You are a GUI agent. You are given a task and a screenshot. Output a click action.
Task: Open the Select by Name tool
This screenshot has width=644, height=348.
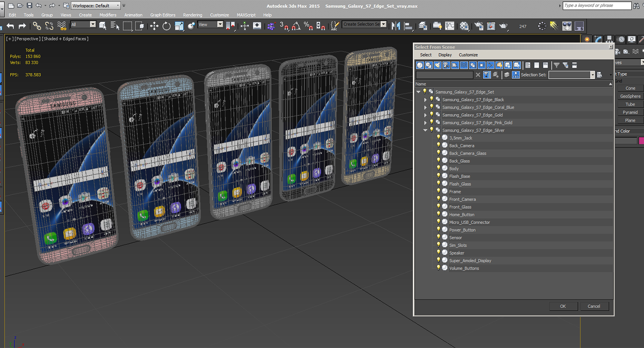pyautogui.click(x=115, y=26)
